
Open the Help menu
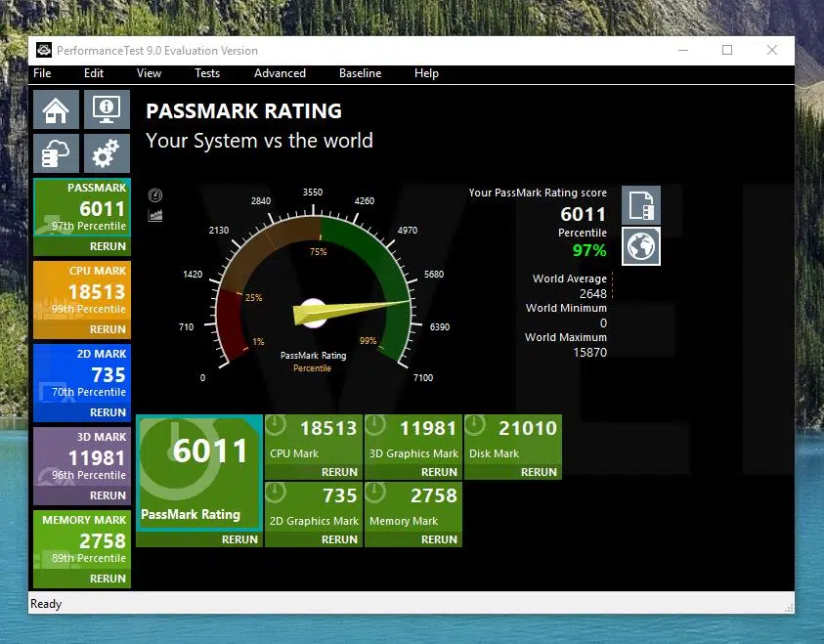click(x=426, y=73)
